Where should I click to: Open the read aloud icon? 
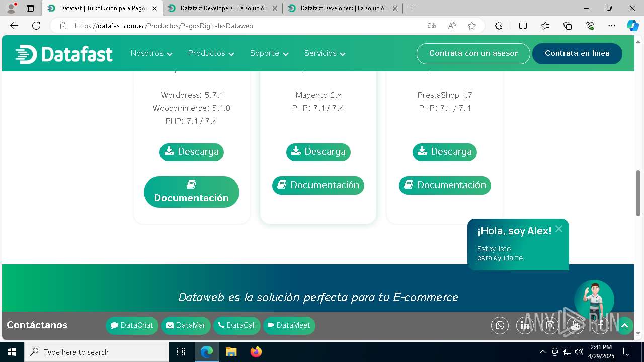coord(452,26)
